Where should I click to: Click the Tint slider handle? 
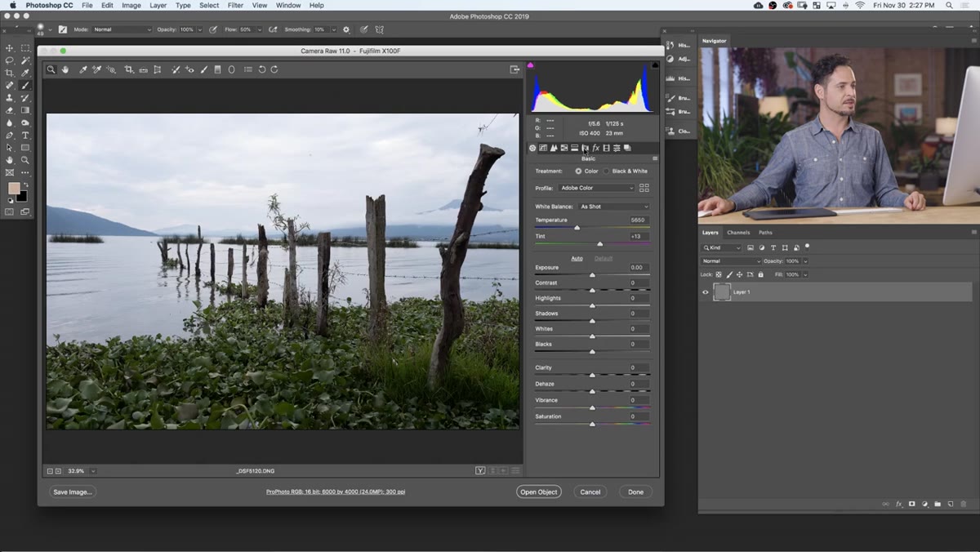600,243
